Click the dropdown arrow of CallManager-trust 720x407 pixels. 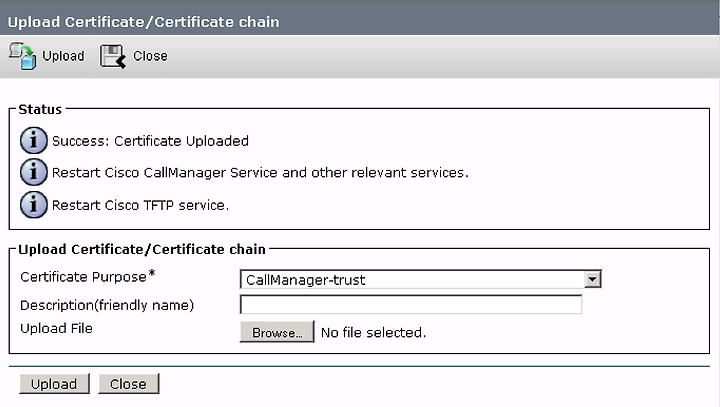tap(592, 279)
